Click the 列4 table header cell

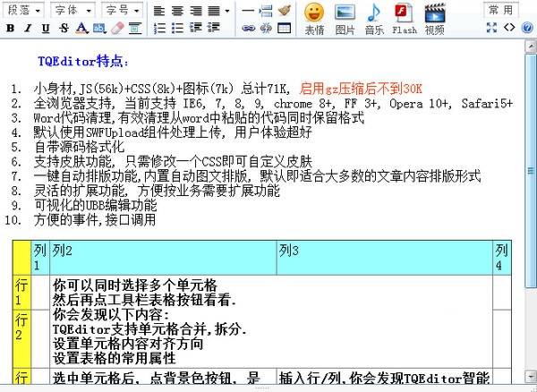coord(502,258)
